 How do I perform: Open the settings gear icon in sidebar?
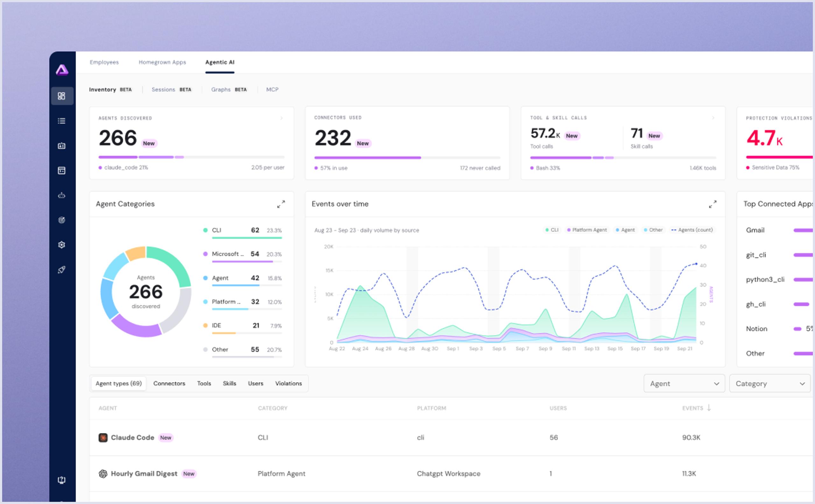pyautogui.click(x=62, y=245)
